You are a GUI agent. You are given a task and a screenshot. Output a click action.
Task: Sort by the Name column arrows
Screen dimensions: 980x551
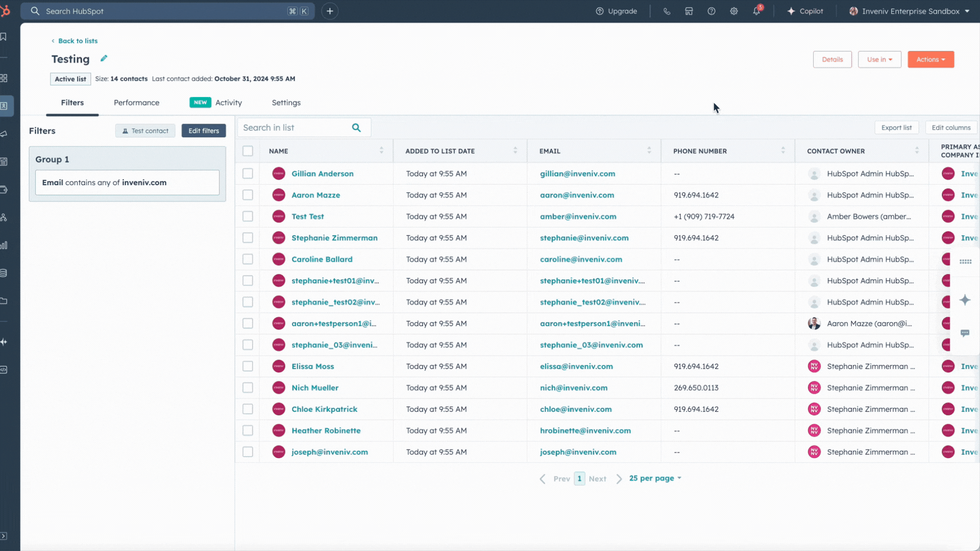381,151
